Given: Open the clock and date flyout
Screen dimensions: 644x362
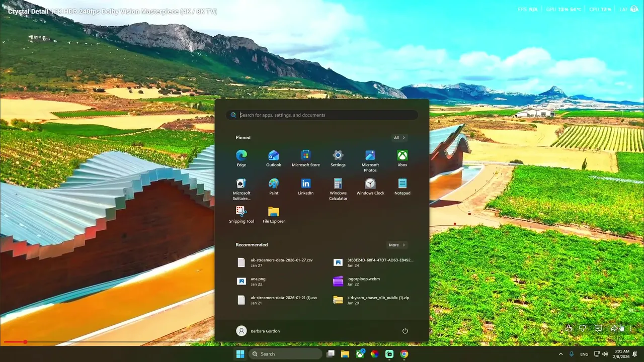Looking at the screenshot, I should point(622,354).
